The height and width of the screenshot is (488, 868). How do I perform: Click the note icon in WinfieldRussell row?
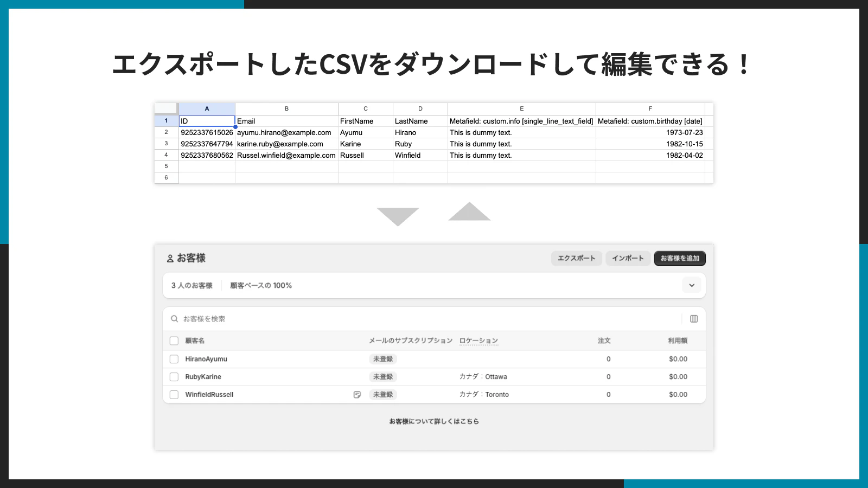click(x=357, y=395)
